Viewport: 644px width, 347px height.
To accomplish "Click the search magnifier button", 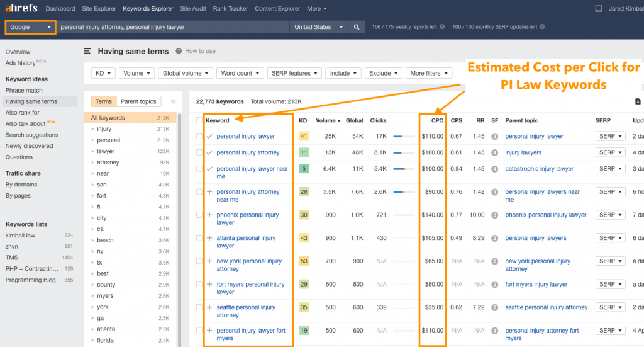I will pos(357,27).
